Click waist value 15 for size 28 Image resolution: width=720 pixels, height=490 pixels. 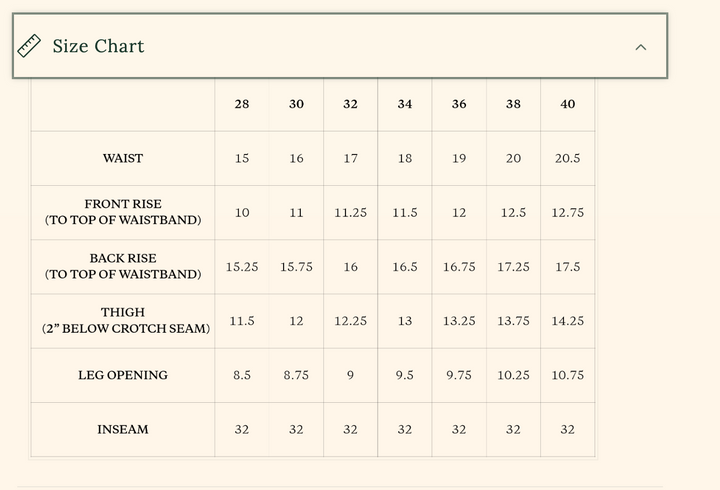pos(242,158)
